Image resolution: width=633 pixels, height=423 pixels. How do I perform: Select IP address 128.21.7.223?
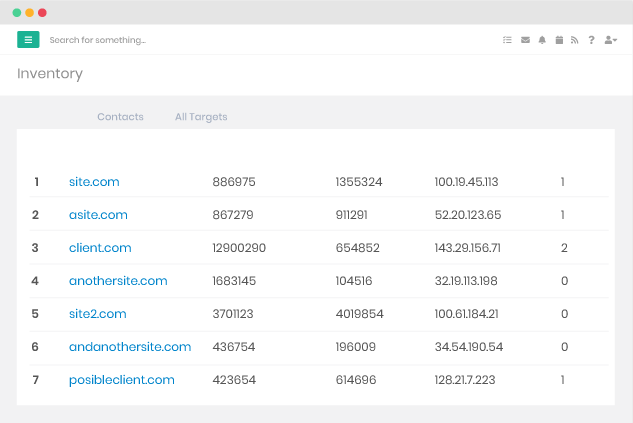(x=465, y=381)
